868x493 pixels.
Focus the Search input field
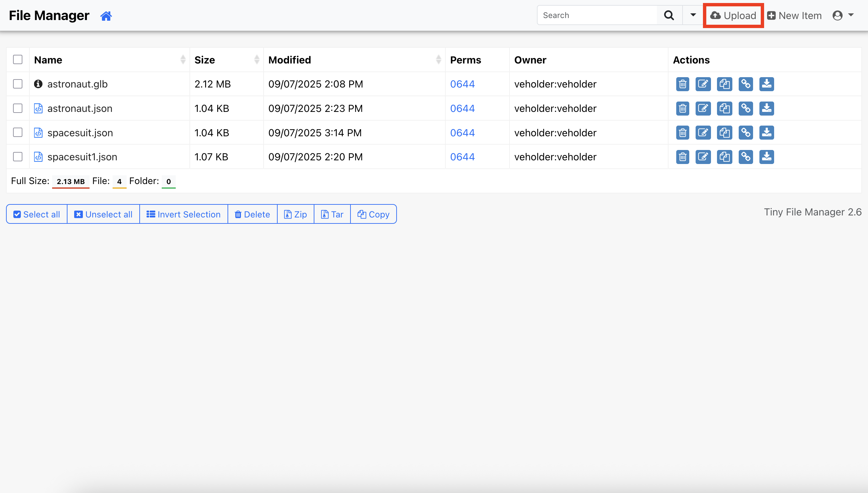pos(597,15)
